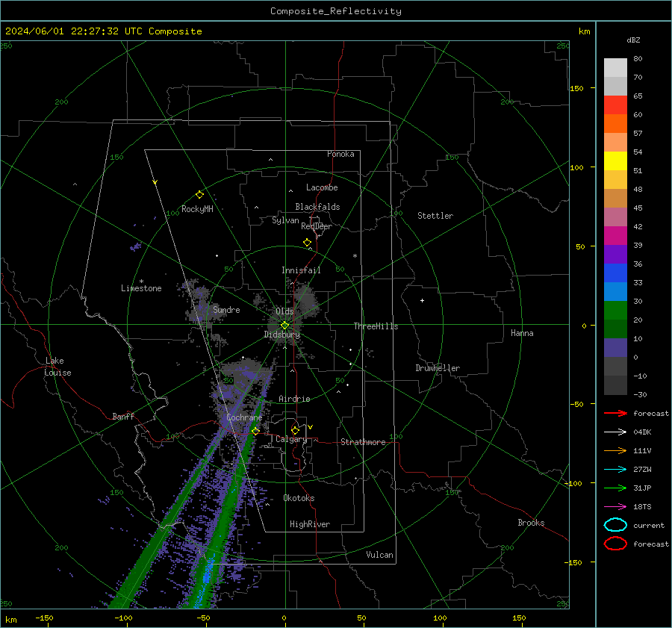This screenshot has height=628, width=672.
Task: Pick the red 60–65 dBZ swatch
Action: pos(615,105)
